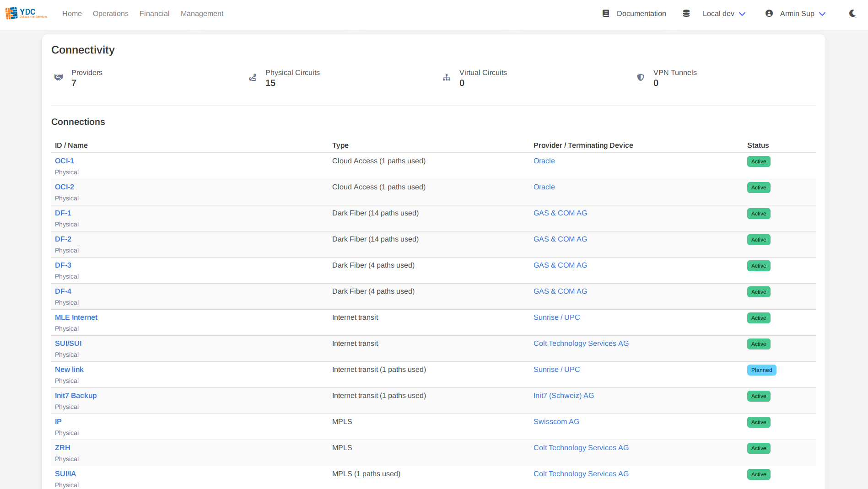
Task: Open GAS & COM AG in DF-1 row
Action: pos(560,213)
